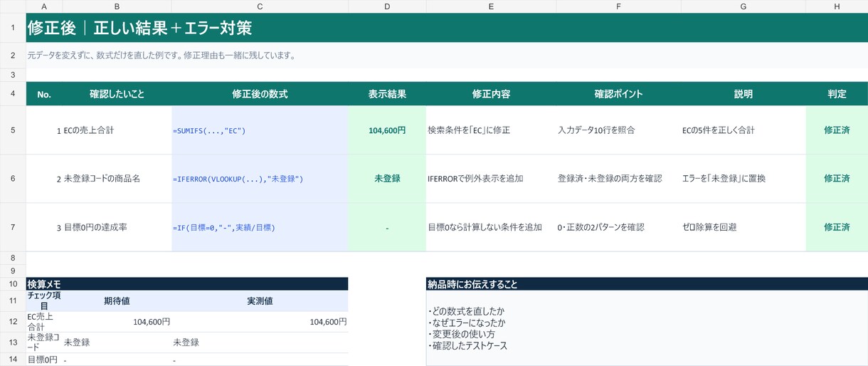868x366 pixels.
Task: Click the note box listing ・どの数式を直したか
Action: tap(647, 328)
